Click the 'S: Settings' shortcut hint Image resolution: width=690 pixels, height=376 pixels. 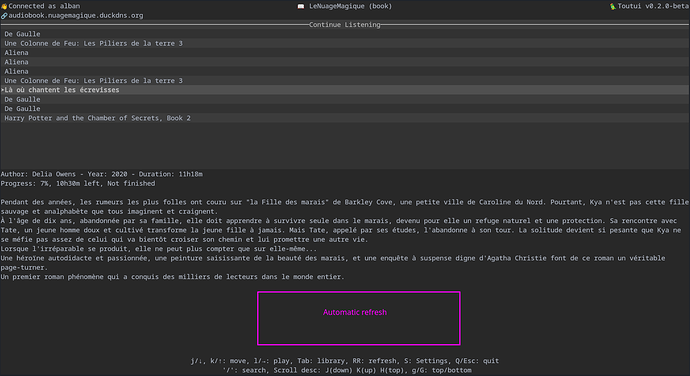coord(426,361)
